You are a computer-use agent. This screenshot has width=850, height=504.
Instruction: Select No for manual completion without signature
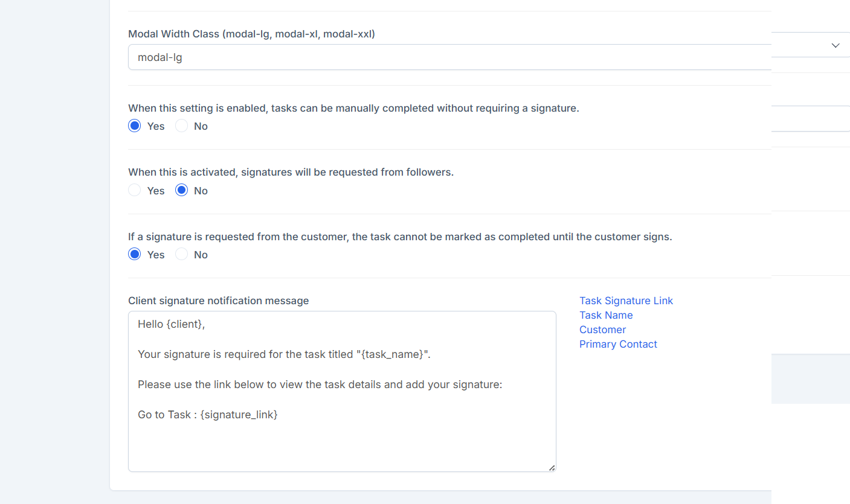[181, 126]
